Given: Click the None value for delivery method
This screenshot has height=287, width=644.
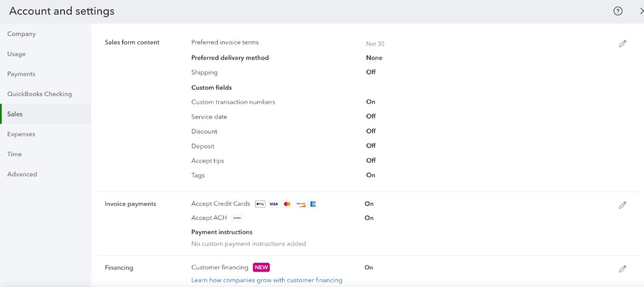Looking at the screenshot, I should pos(374,58).
